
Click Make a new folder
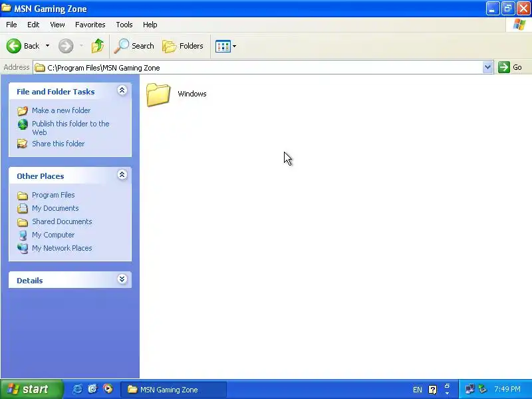pyautogui.click(x=61, y=110)
